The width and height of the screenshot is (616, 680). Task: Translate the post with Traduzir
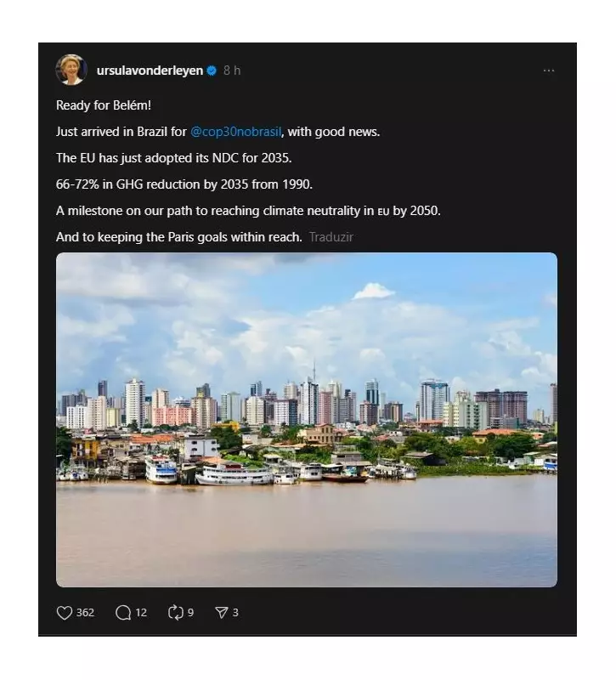(331, 237)
